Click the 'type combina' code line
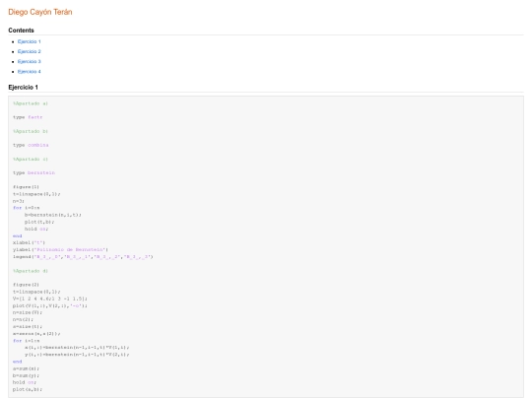 pyautogui.click(x=31, y=145)
